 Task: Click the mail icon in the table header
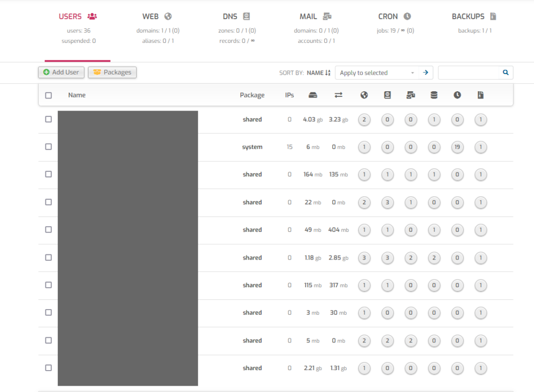point(410,95)
